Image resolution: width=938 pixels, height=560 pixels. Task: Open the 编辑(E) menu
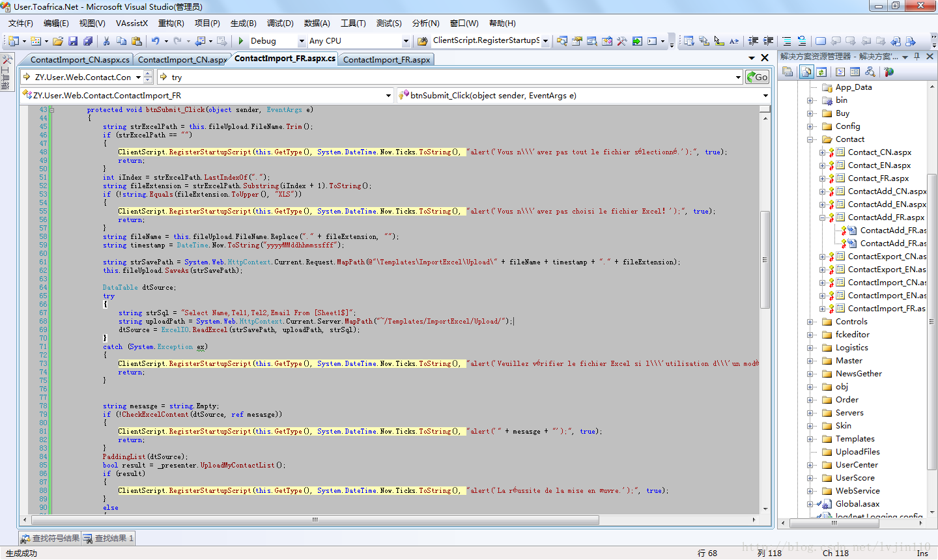tap(56, 23)
